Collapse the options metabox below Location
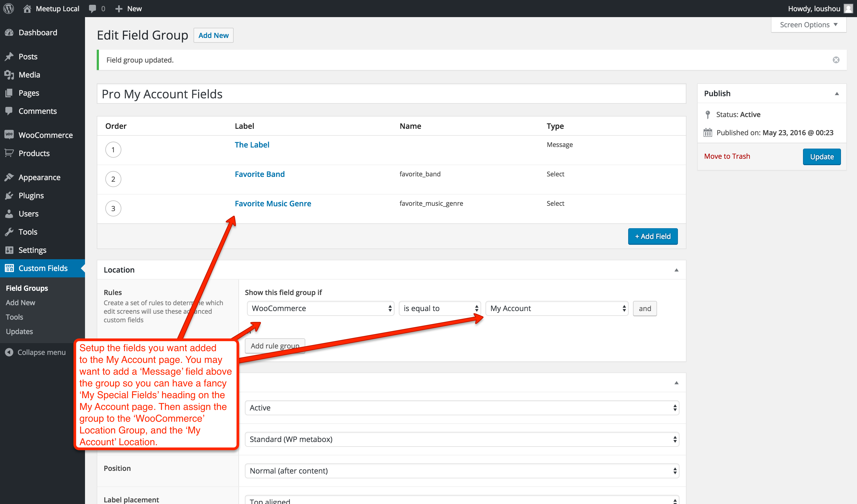 pyautogui.click(x=676, y=383)
